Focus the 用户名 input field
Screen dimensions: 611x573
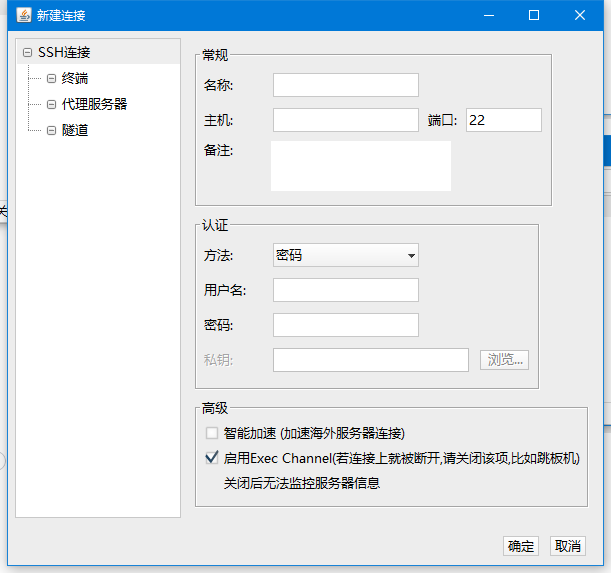pos(346,290)
